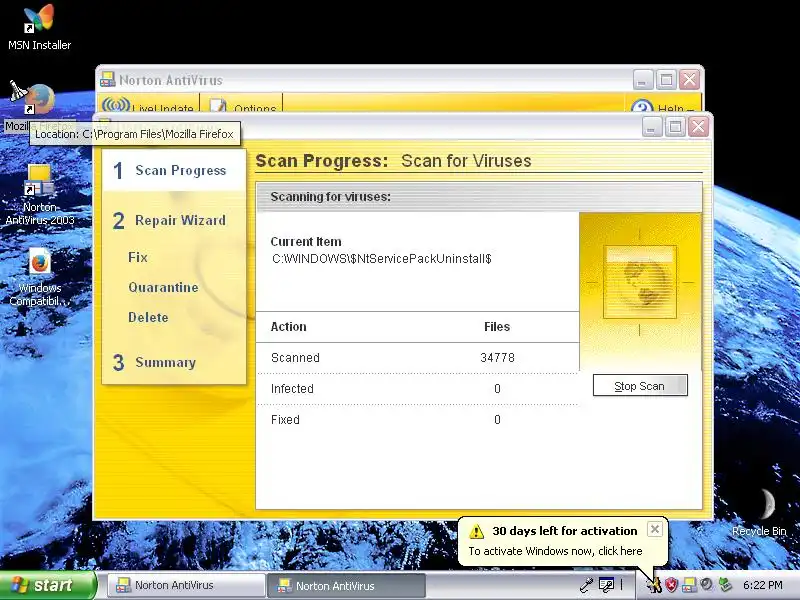Switch to first Norton AntiVirus taskbar button
The image size is (800, 600).
click(186, 585)
